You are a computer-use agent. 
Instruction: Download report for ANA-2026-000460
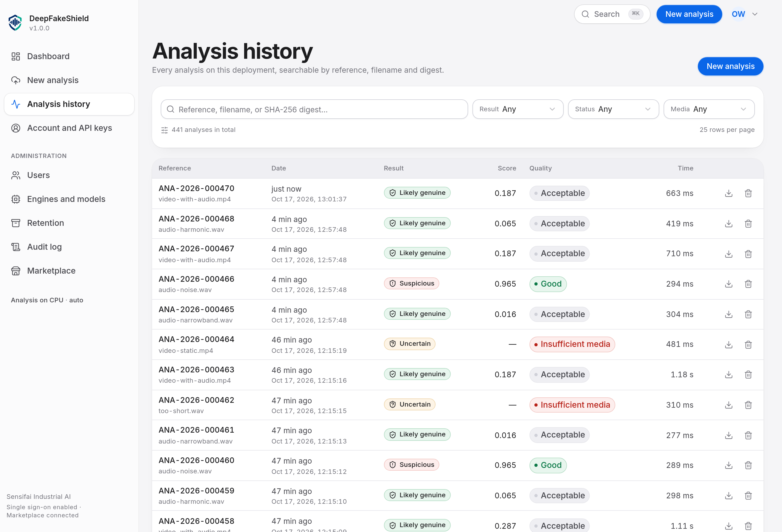[729, 465]
